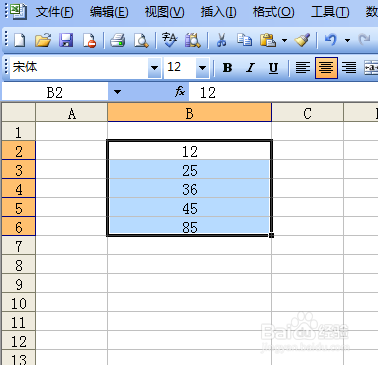Toggle center text alignment
Viewport: 378px width, 365px height.
[x=326, y=68]
